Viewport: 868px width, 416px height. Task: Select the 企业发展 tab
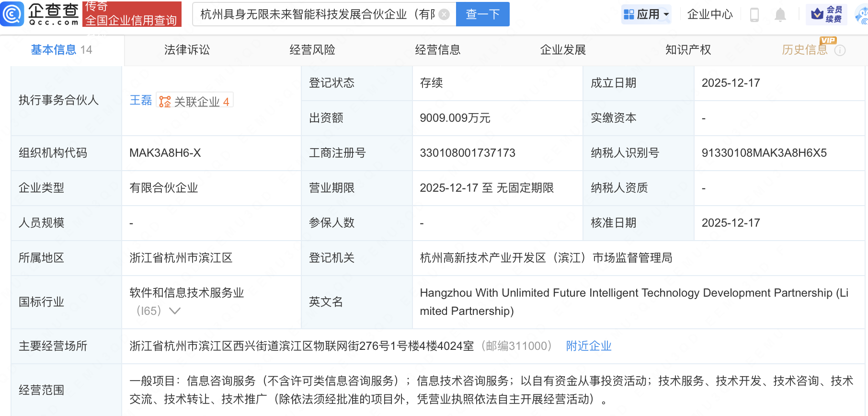[x=563, y=50]
